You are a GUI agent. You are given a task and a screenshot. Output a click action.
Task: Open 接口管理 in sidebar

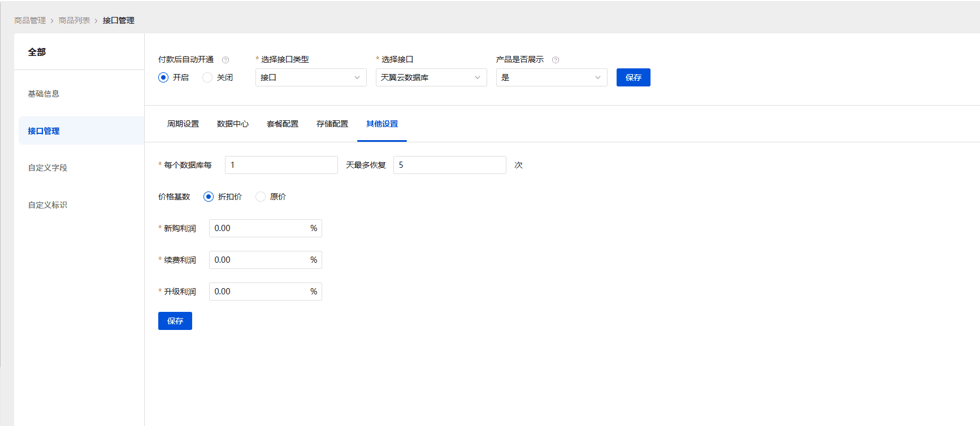(x=81, y=131)
